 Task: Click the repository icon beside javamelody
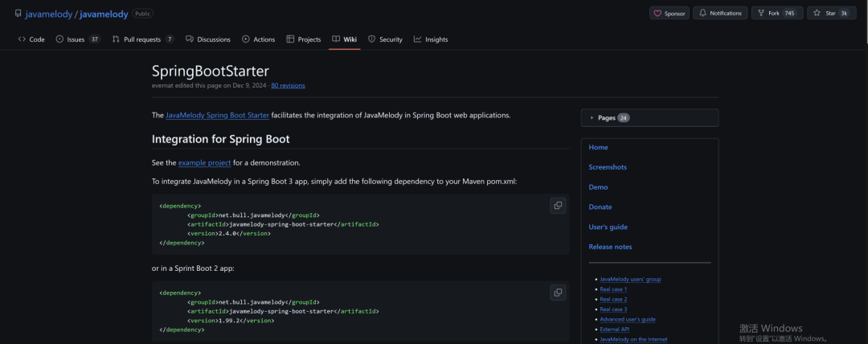coord(18,14)
